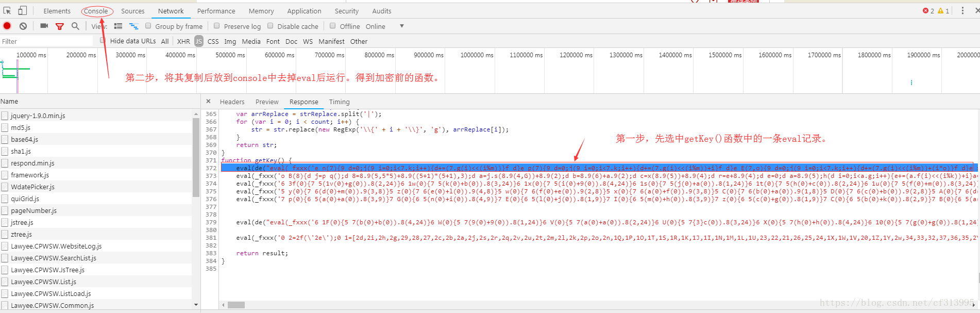
Task: Click the 1000000 ms timeline marker
Action: click(x=477, y=55)
